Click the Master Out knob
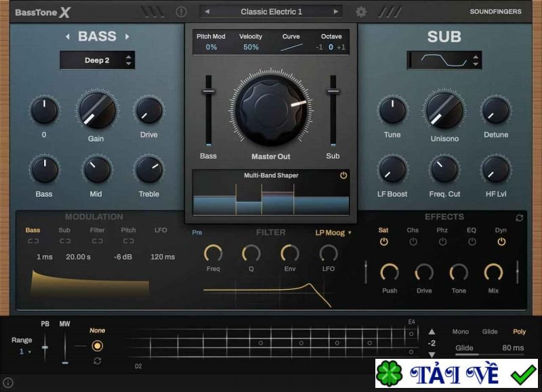 click(x=271, y=110)
